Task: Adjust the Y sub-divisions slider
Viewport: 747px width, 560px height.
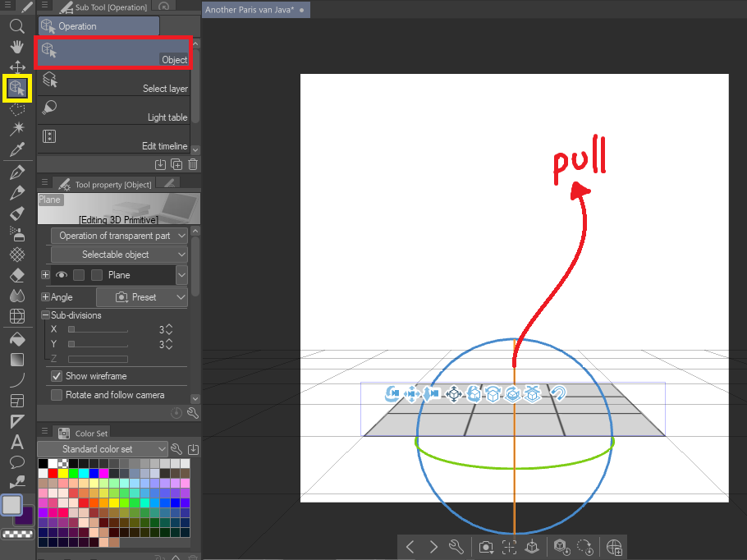Action: tap(99, 344)
